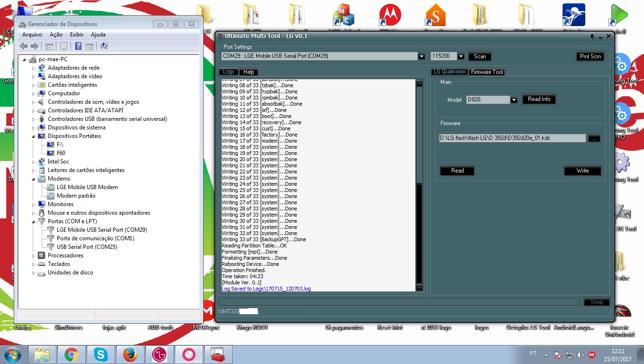Click the pc-mae-PC computer root icon
644x364 pixels.
(33, 59)
